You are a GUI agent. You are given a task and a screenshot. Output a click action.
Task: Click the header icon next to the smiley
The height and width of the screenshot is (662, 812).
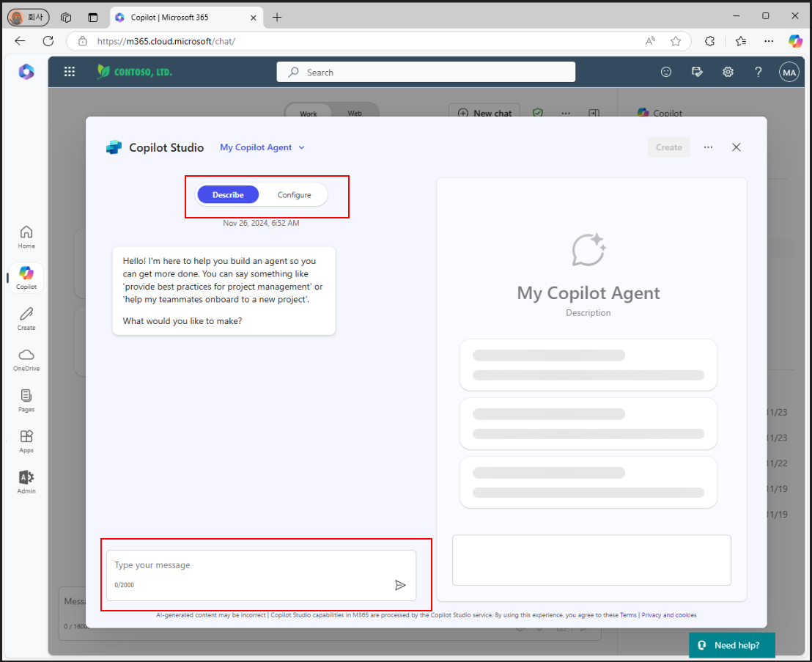click(697, 72)
